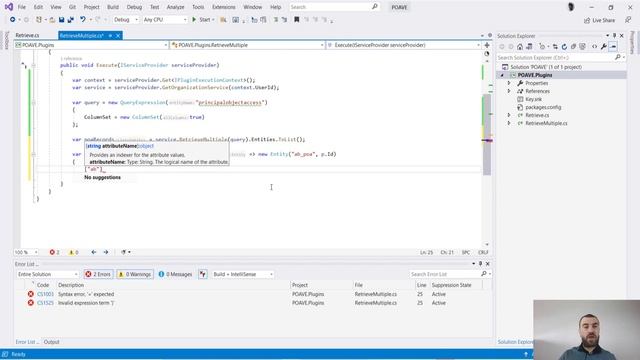Viewport: 640px width, 360px height.
Task: Open the File menu
Action: tap(22, 7)
